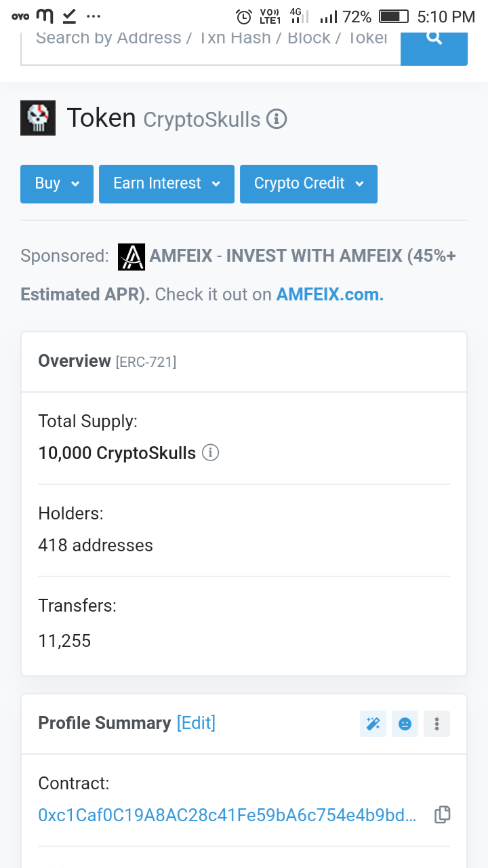Click the Edit link in Profile Summary
This screenshot has width=488, height=868.
point(196,723)
